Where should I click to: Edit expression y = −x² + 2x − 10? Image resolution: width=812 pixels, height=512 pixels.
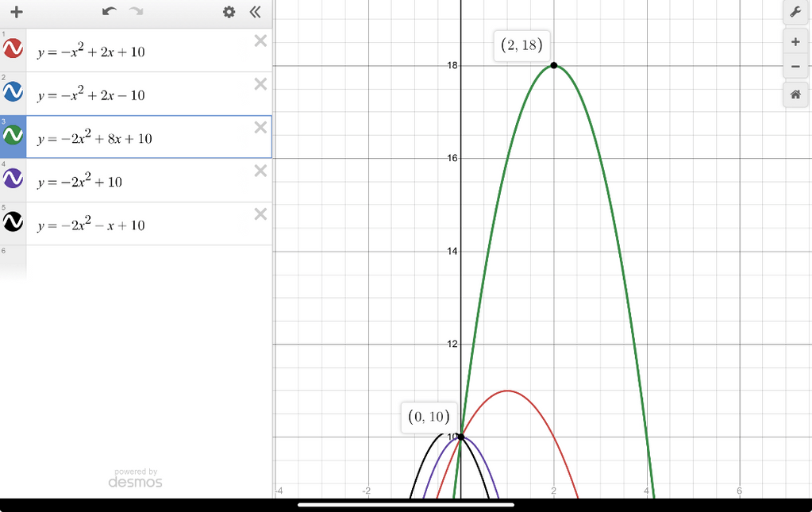pyautogui.click(x=149, y=94)
